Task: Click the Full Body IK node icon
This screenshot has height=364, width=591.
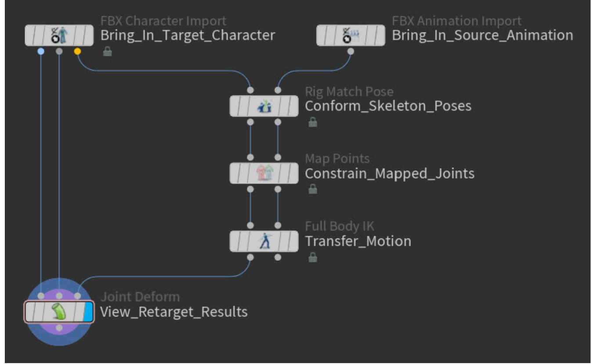Action: [x=264, y=241]
